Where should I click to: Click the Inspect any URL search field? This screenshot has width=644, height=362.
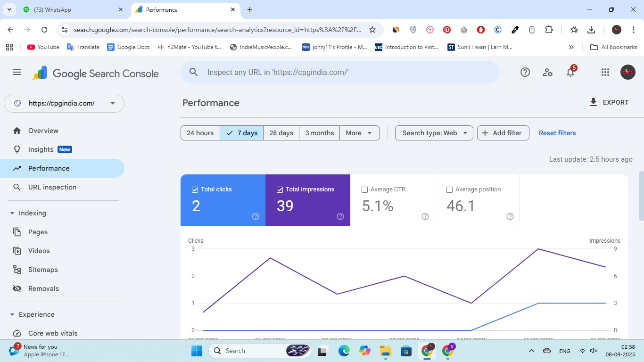coord(340,72)
